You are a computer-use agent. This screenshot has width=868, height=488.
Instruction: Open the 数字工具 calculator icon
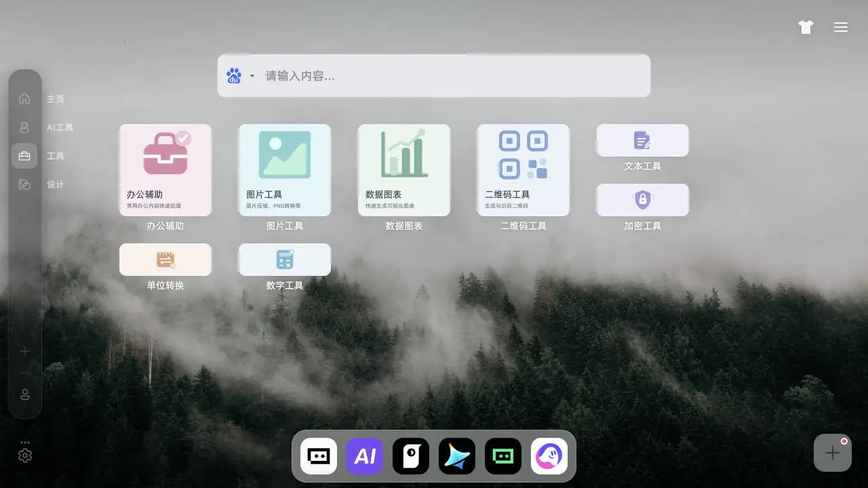(285, 260)
